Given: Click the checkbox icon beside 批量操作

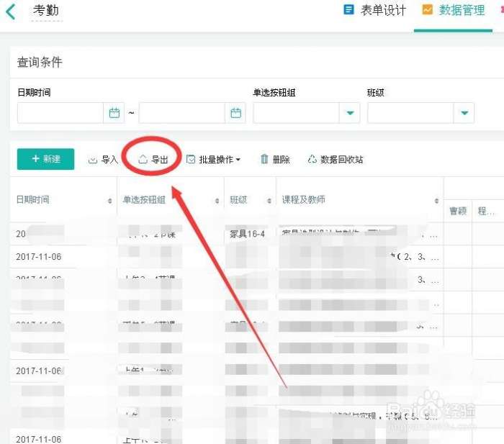Looking at the screenshot, I should [x=191, y=159].
